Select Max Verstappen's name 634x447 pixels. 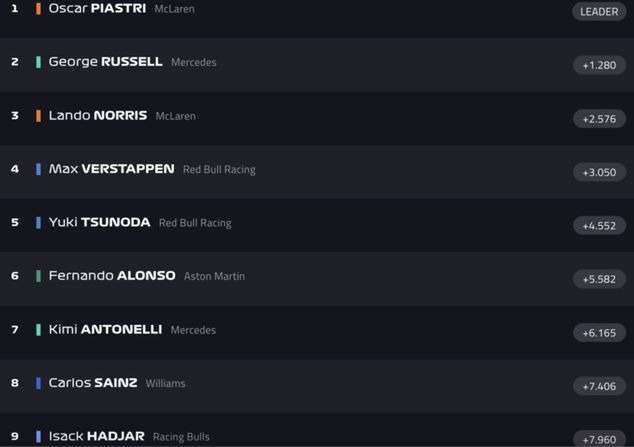click(111, 169)
